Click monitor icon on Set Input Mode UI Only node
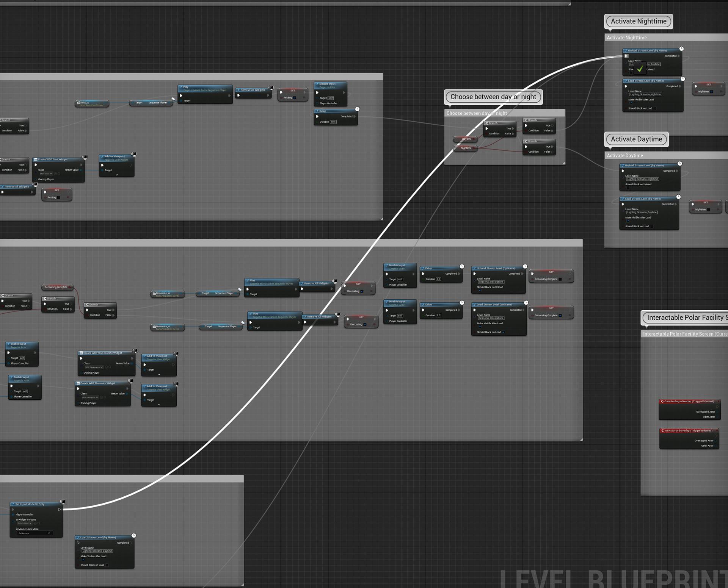 click(x=63, y=502)
